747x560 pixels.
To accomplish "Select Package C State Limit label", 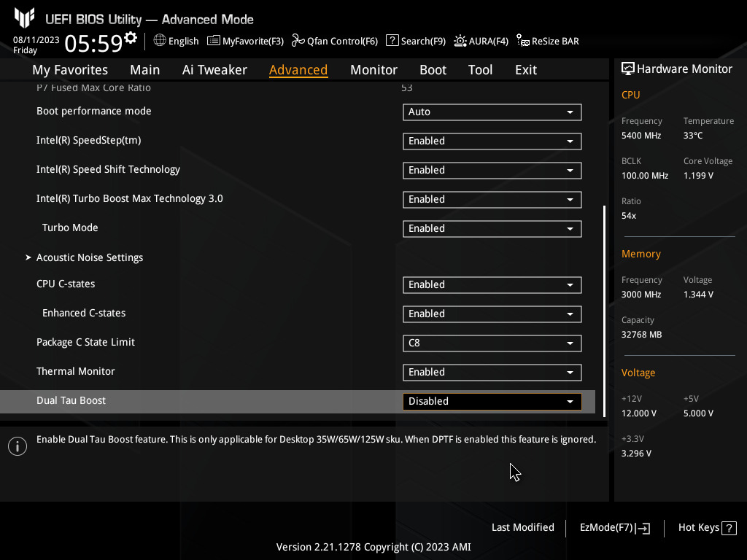I will [85, 343].
